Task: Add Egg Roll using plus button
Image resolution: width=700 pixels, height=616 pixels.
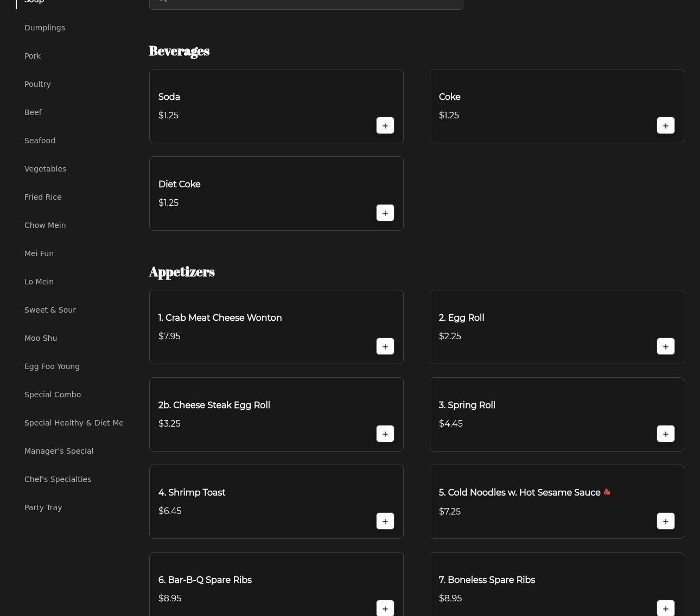Action: pyautogui.click(x=665, y=346)
